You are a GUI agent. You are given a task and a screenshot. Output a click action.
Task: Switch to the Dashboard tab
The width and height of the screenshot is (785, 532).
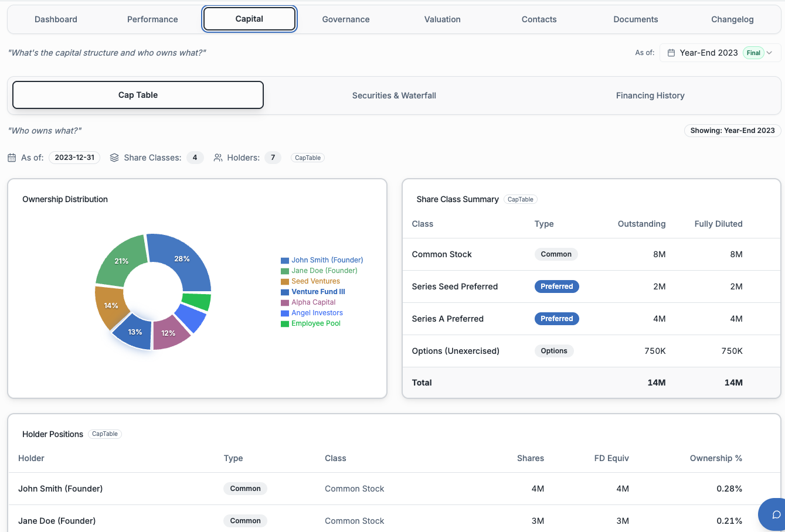tap(56, 19)
